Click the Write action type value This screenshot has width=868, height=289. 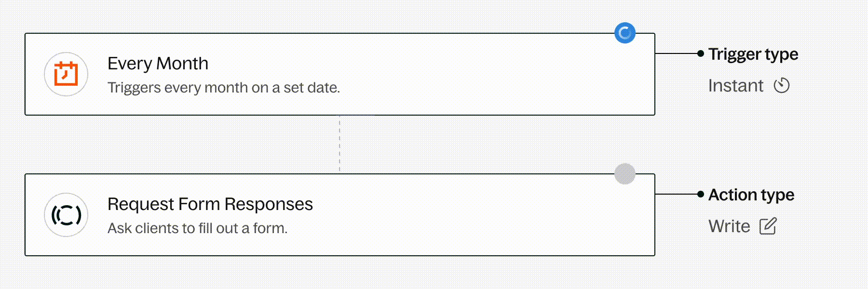(729, 226)
